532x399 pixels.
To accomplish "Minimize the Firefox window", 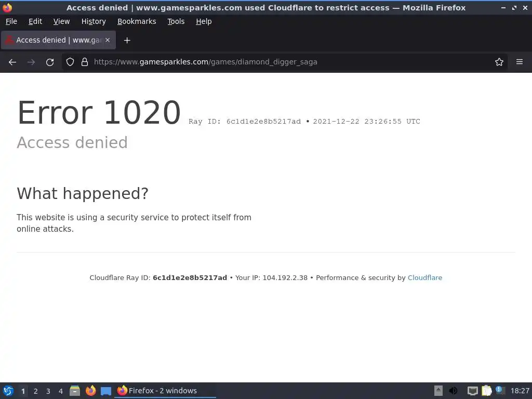I will [x=503, y=7].
